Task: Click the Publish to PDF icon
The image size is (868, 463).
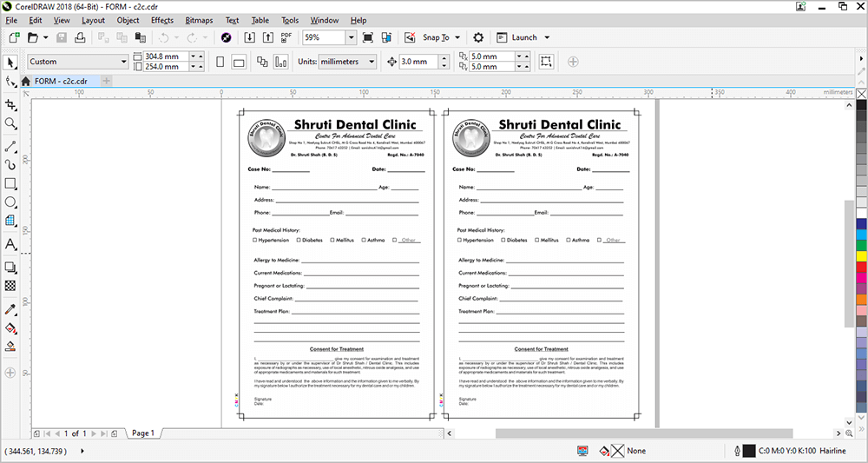Action: tap(286, 37)
